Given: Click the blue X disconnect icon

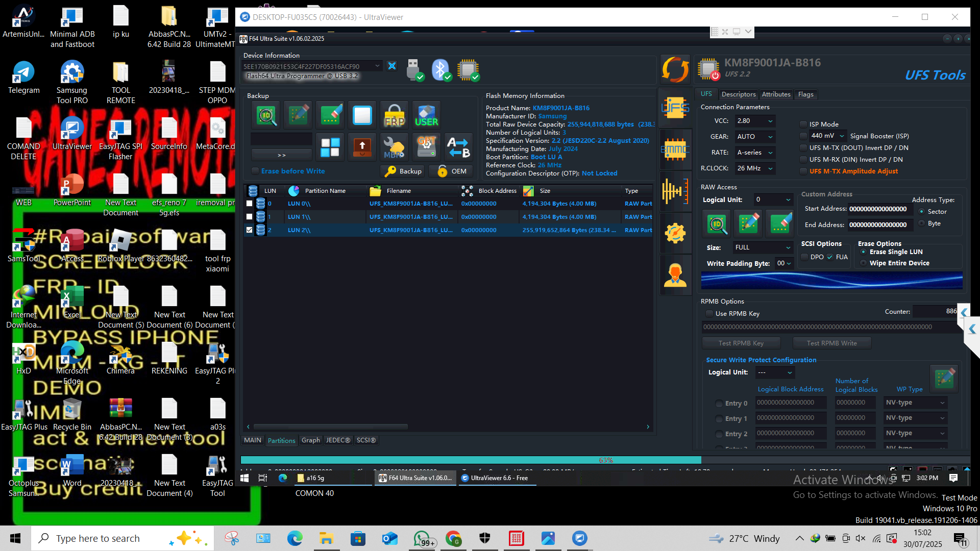Looking at the screenshot, I should coord(392,66).
